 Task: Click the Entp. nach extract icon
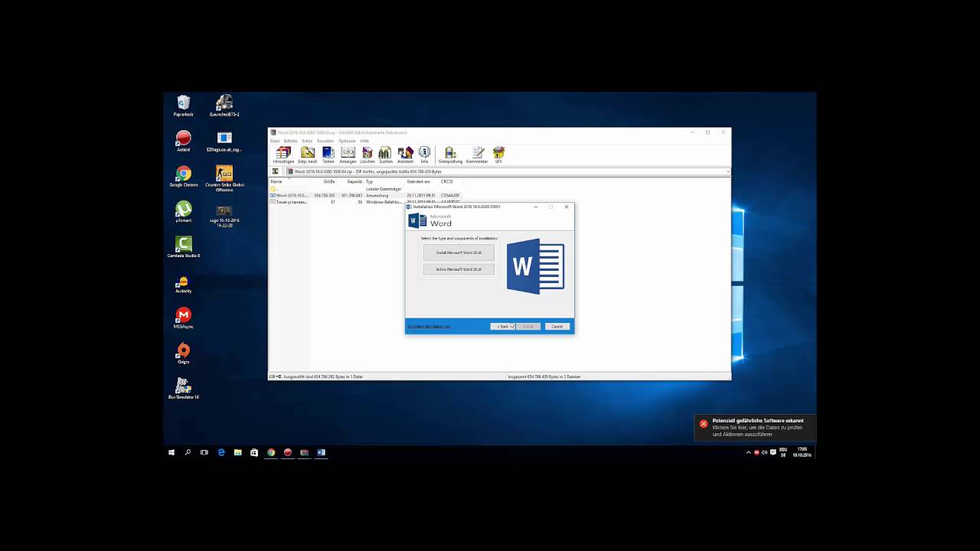307,155
